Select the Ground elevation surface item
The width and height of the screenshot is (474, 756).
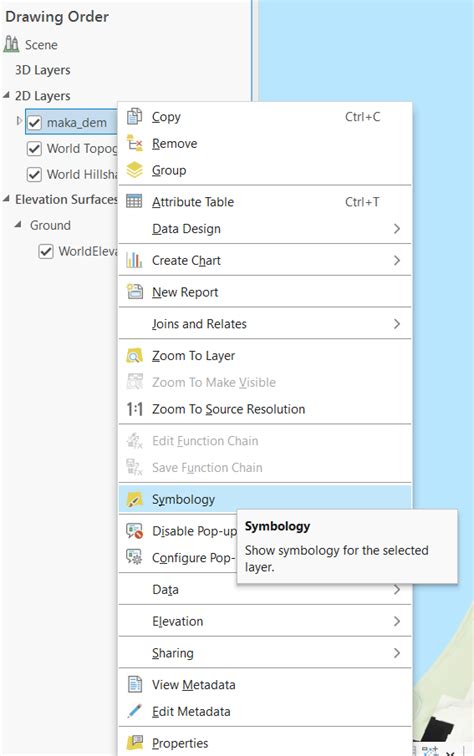[x=50, y=225]
